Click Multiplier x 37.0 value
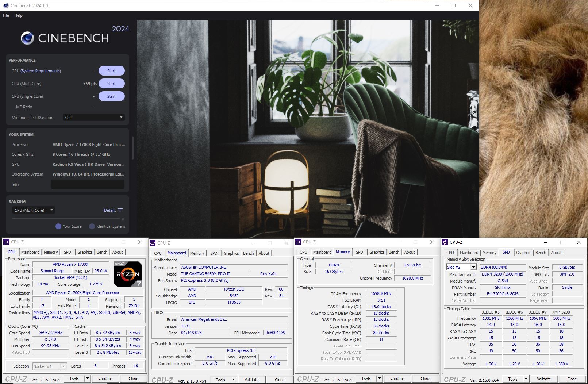The image size is (588, 384). (x=50, y=339)
